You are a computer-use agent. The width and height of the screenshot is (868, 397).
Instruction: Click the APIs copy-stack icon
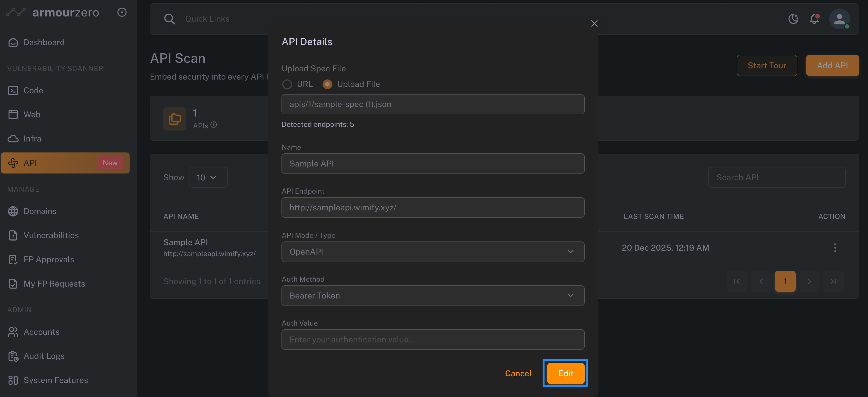174,119
